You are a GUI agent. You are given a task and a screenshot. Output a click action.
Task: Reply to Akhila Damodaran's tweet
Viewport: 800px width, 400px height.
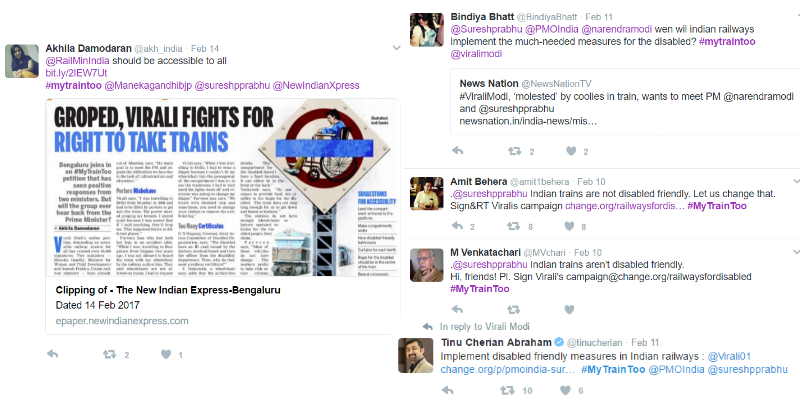tap(53, 354)
